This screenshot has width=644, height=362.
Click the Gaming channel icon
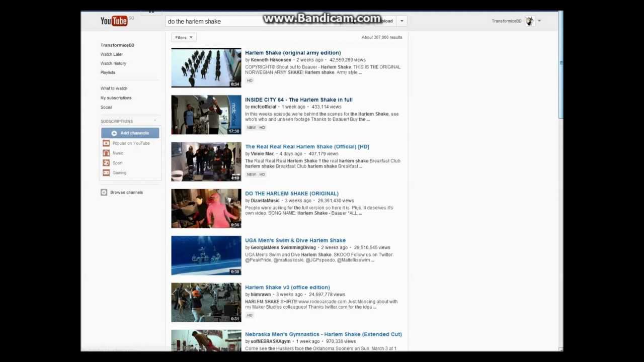[106, 172]
